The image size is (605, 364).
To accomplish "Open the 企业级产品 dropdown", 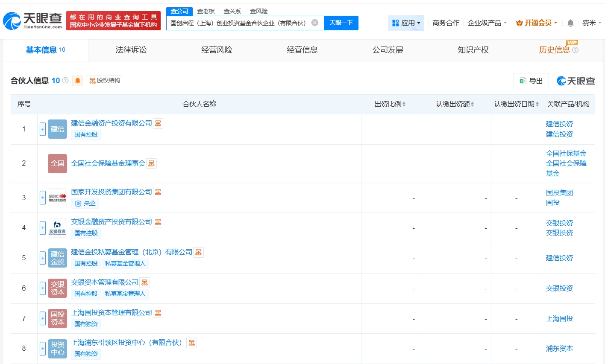I will tap(487, 23).
